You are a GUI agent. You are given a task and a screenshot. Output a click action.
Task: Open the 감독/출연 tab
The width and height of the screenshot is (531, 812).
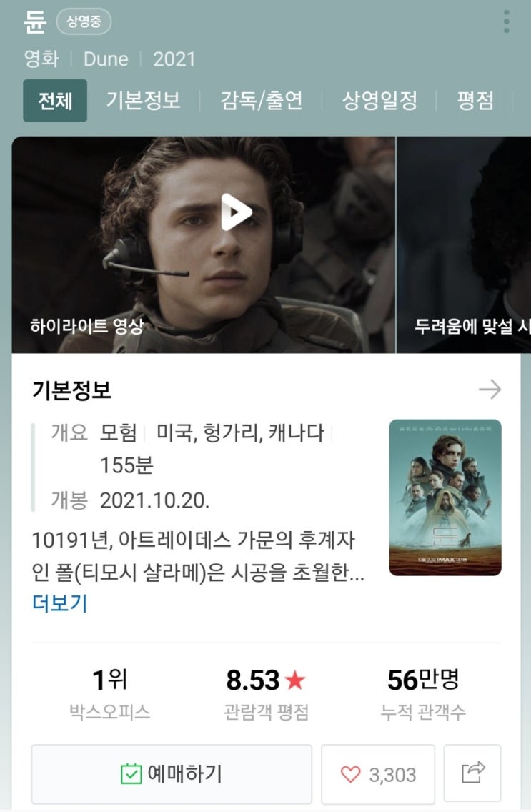click(x=262, y=101)
